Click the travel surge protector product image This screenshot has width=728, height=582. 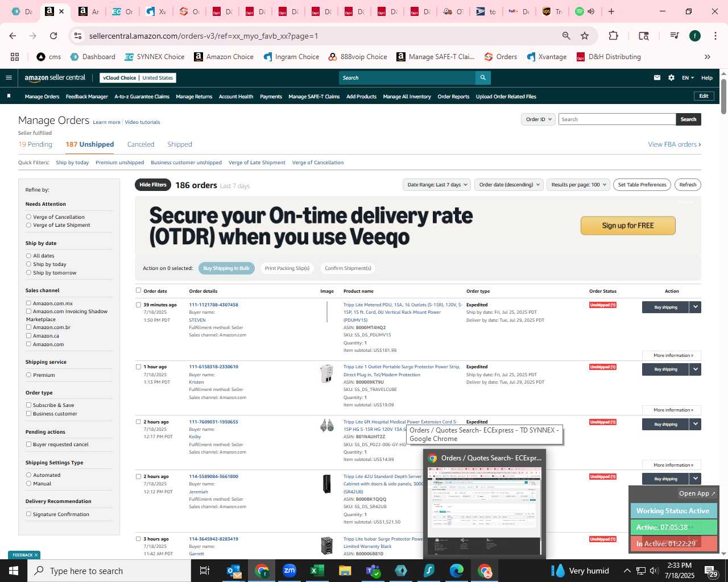coord(326,373)
